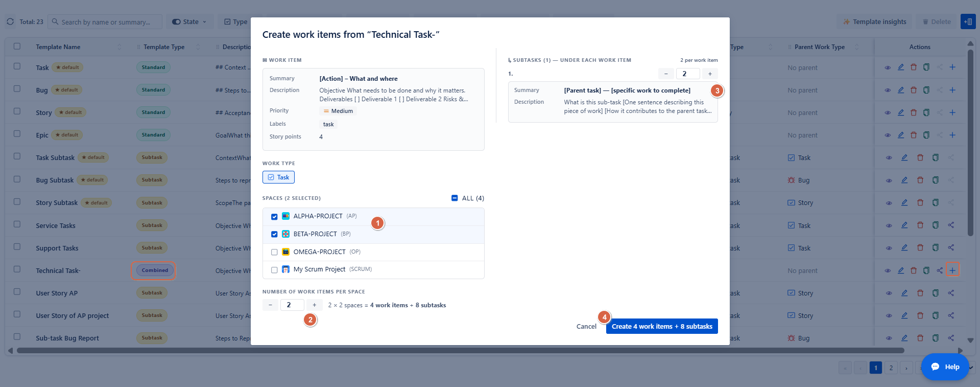This screenshot has height=387, width=980.
Task: Click the duplicate icon in Epic row
Action: [926, 135]
